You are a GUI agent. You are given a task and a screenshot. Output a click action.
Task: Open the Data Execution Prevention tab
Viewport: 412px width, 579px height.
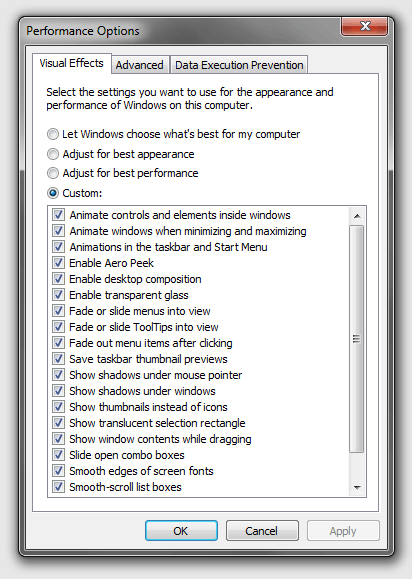point(239,65)
